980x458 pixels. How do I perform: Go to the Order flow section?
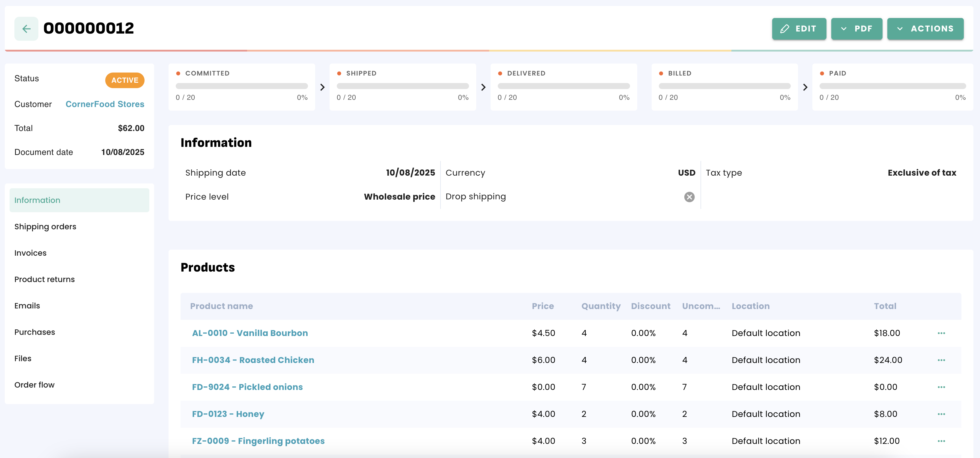tap(34, 385)
